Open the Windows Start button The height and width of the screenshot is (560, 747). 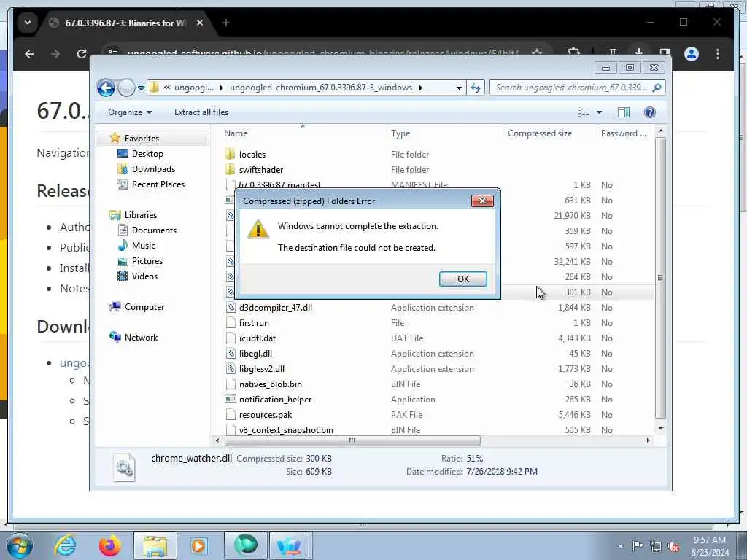click(x=20, y=545)
